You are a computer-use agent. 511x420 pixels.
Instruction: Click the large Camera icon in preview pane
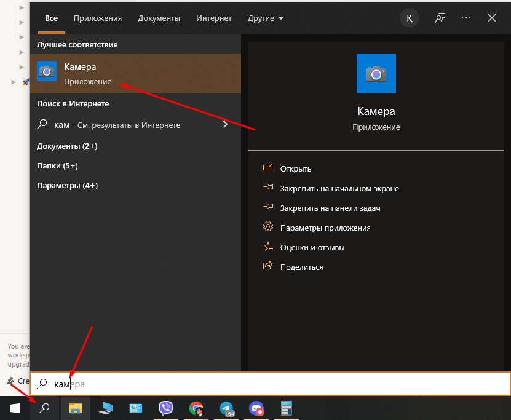coord(376,74)
